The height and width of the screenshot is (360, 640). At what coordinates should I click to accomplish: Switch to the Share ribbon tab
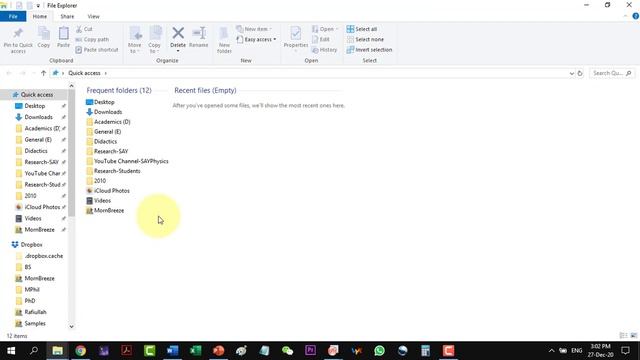(x=67, y=16)
